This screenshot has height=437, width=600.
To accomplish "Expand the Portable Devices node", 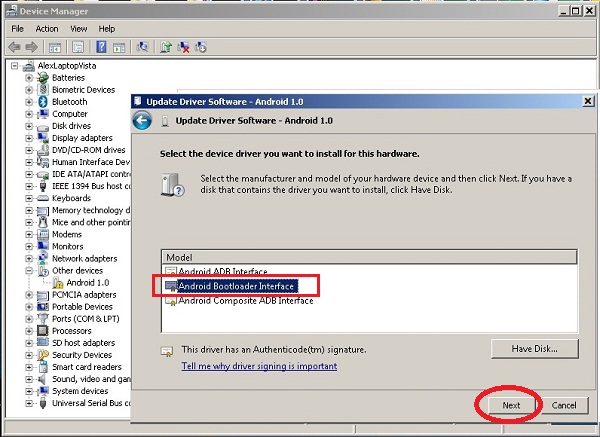I will tap(29, 307).
